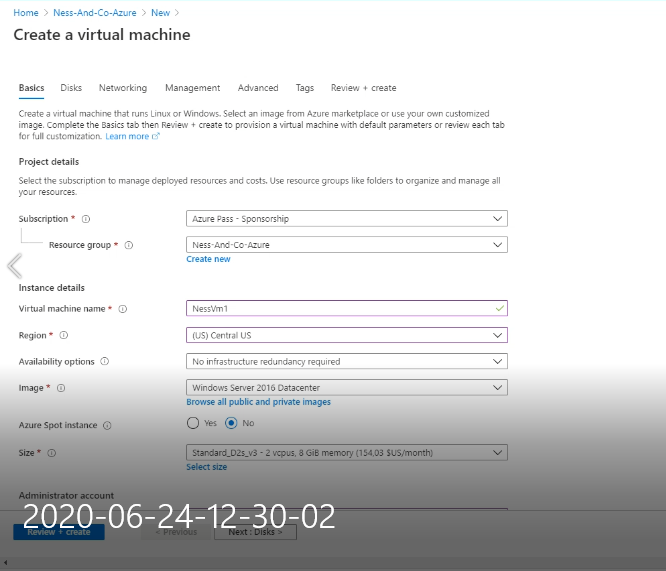Open Ness-And-Co-Azure breadcrumb link
This screenshot has width=666, height=571.
tap(95, 13)
